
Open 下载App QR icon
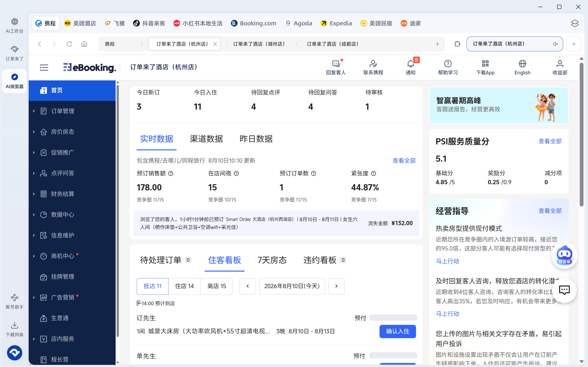[x=485, y=67]
